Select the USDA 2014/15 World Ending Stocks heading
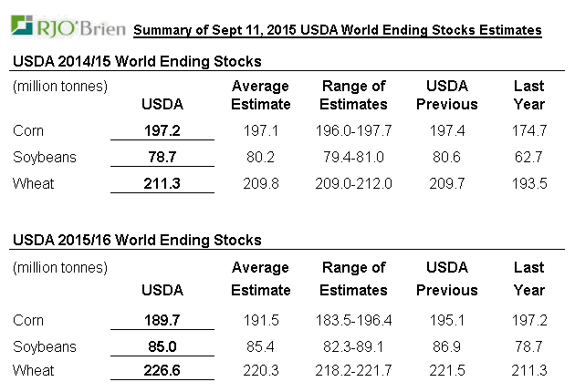 pos(136,62)
